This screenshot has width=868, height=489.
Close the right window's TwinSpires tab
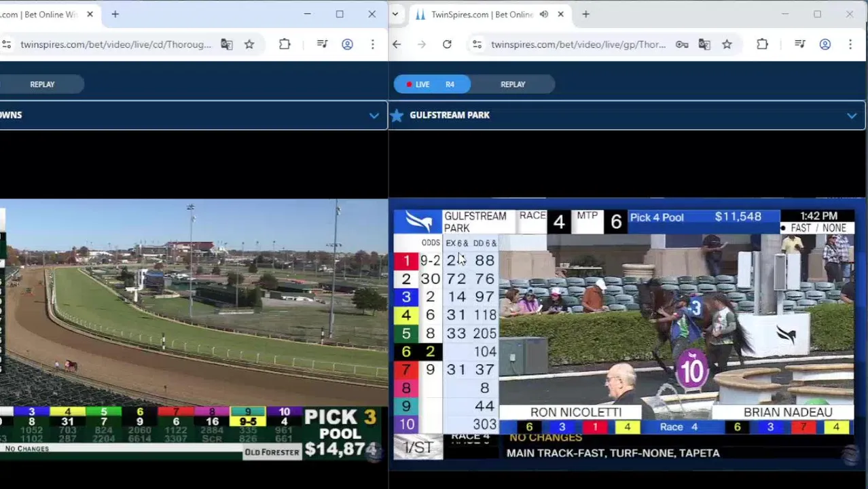pos(560,14)
